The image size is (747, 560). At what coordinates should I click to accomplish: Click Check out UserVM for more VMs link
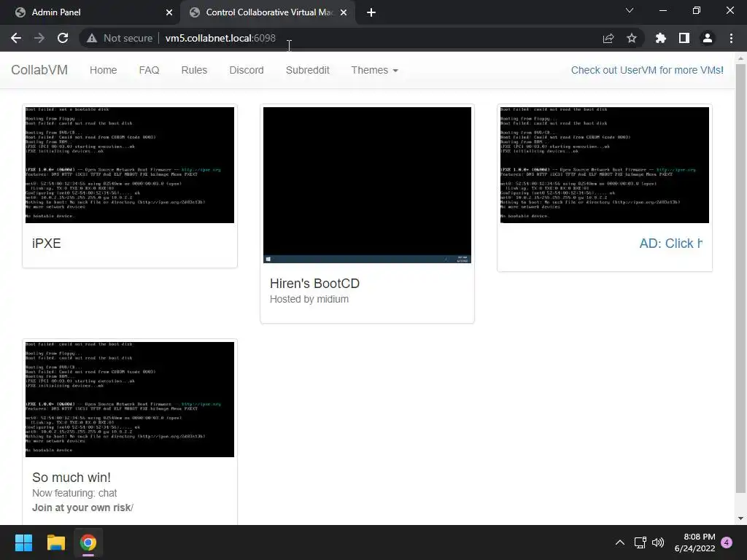pyautogui.click(x=647, y=70)
